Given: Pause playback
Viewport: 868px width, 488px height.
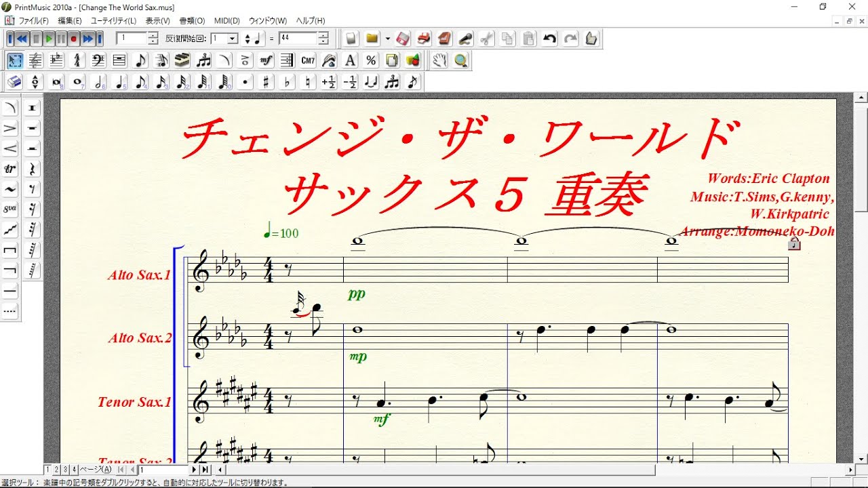Looking at the screenshot, I should coord(62,39).
